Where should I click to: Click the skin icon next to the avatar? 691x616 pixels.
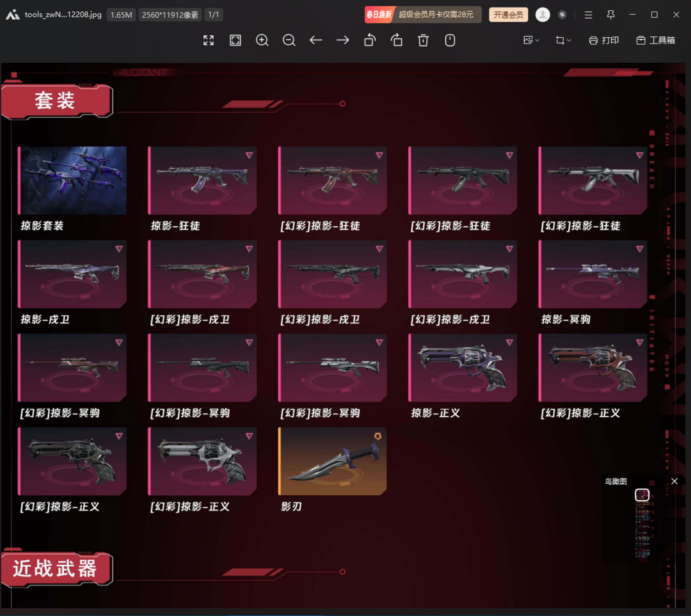(562, 15)
